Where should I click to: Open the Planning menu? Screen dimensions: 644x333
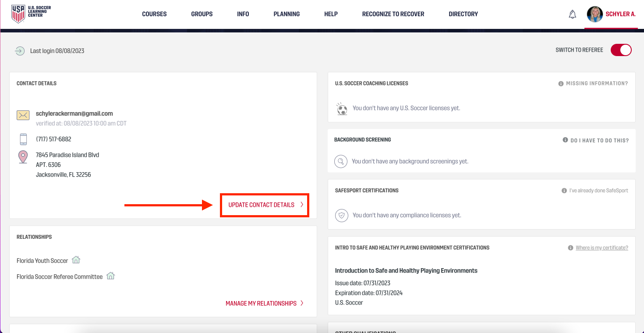(x=287, y=14)
